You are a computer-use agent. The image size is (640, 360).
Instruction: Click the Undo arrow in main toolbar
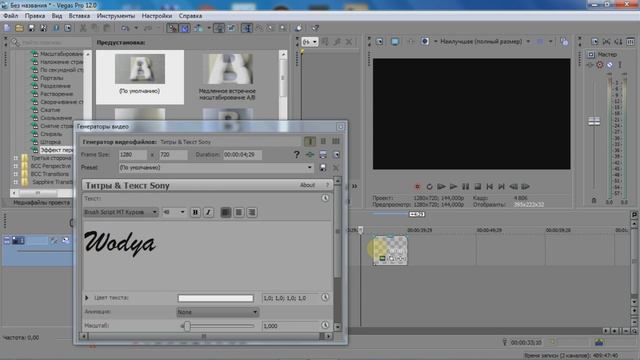125,28
